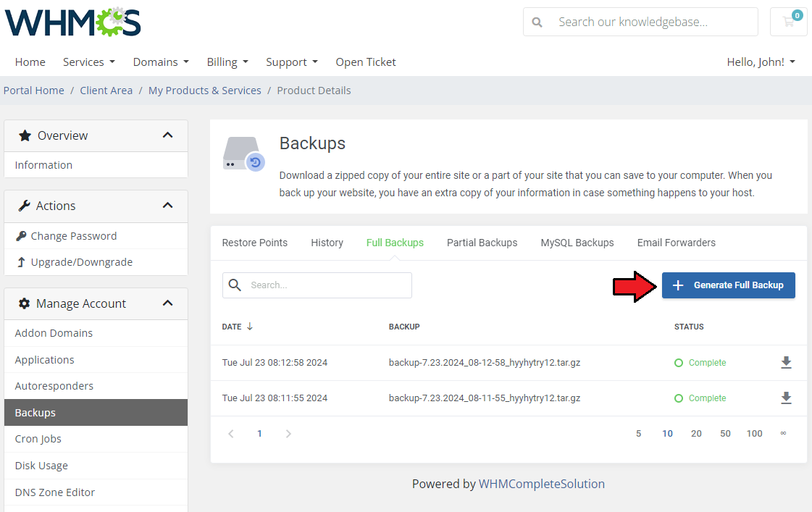This screenshot has width=812, height=512.
Task: Switch to the Restore Points tab
Action: [x=255, y=243]
